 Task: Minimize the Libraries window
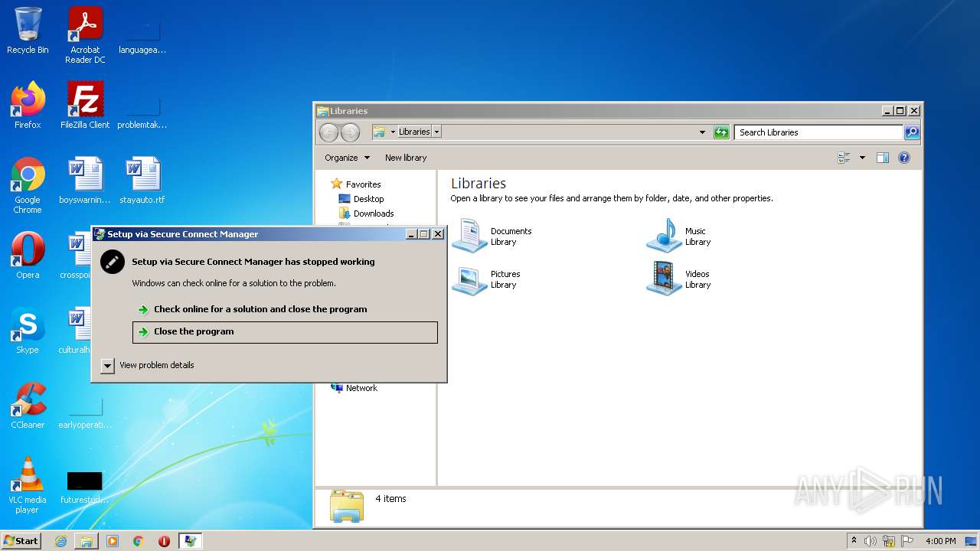[x=887, y=111]
